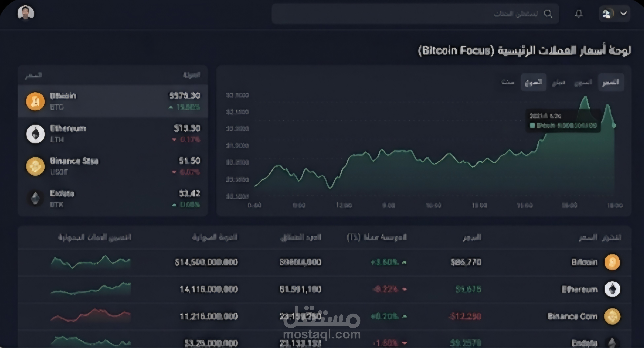Open the notifications bell
This screenshot has height=348, width=644.
[x=579, y=14]
